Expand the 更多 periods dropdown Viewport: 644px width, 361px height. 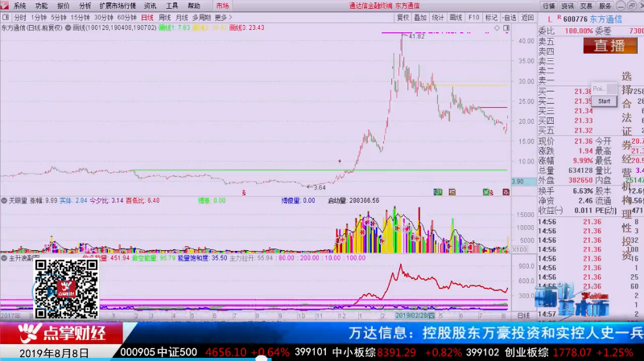pyautogui.click(x=223, y=18)
